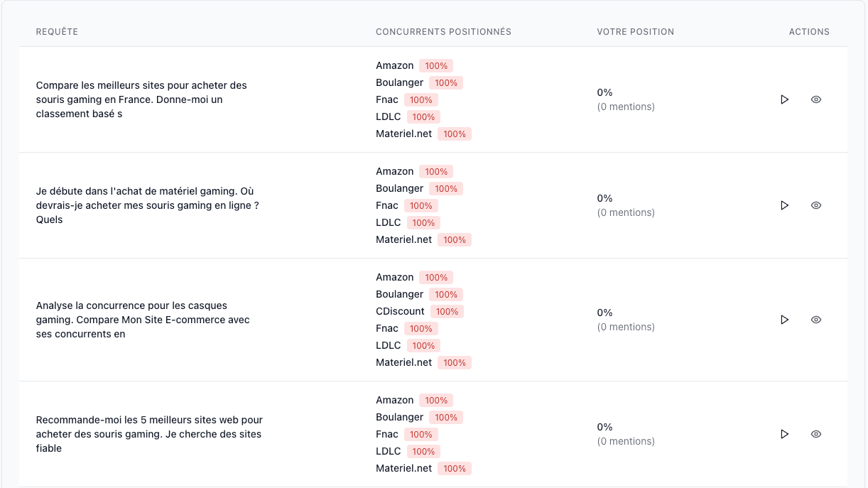Run the 'Je débute dans l'achat' query
868x488 pixels.
pyautogui.click(x=784, y=205)
